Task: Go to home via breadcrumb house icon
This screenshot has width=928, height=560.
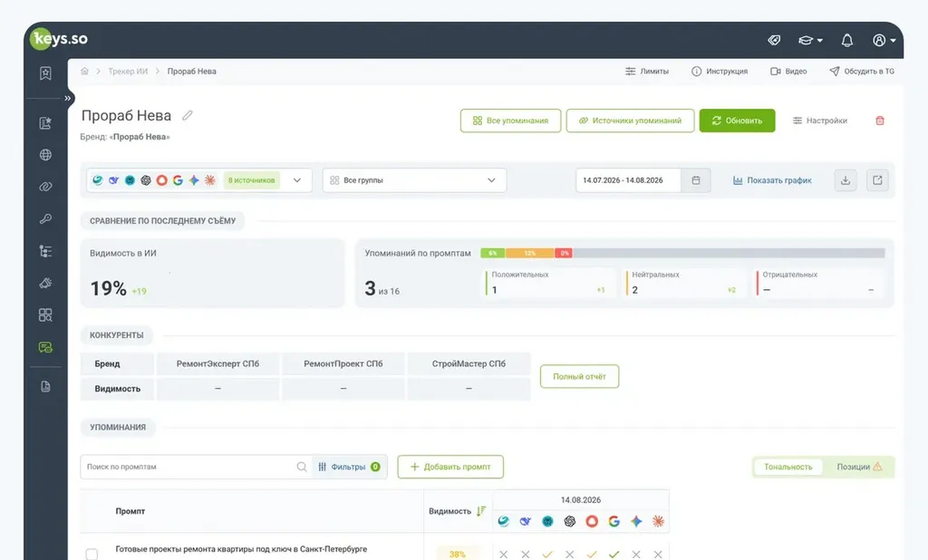Action: (84, 71)
